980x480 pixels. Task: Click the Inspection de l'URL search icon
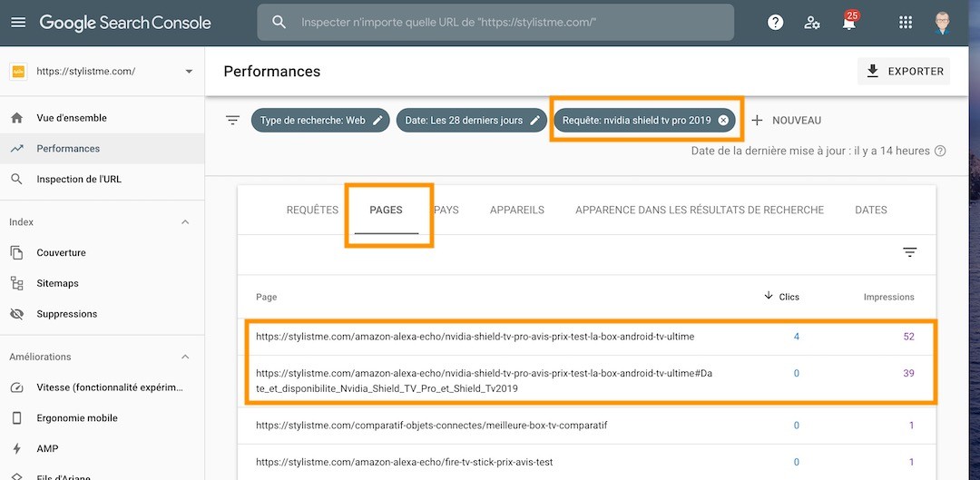coord(17,180)
